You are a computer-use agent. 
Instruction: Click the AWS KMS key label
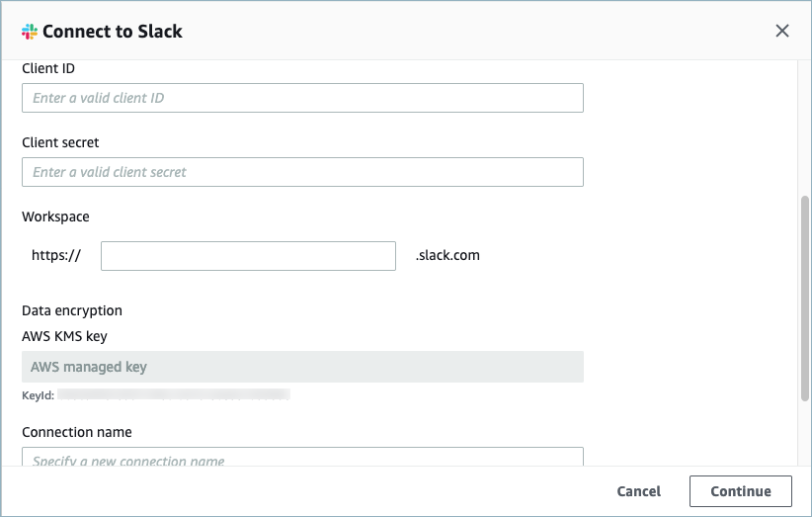click(x=64, y=336)
